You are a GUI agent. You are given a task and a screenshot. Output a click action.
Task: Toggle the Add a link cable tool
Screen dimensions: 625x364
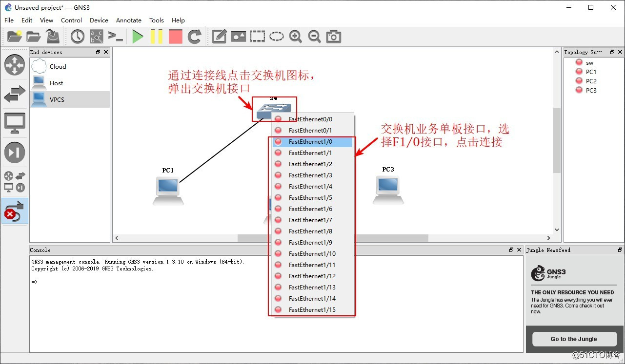click(15, 211)
